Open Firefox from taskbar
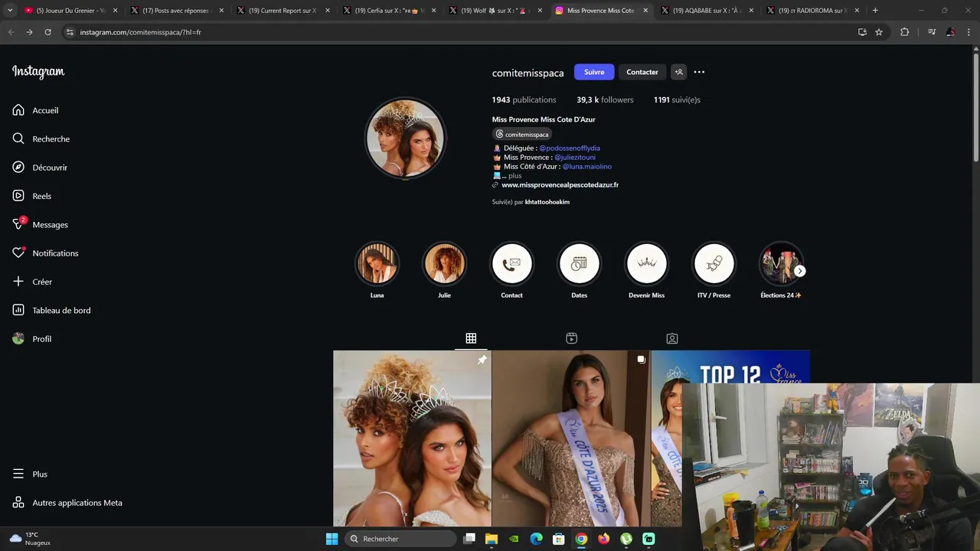The width and height of the screenshot is (980, 551). [603, 539]
